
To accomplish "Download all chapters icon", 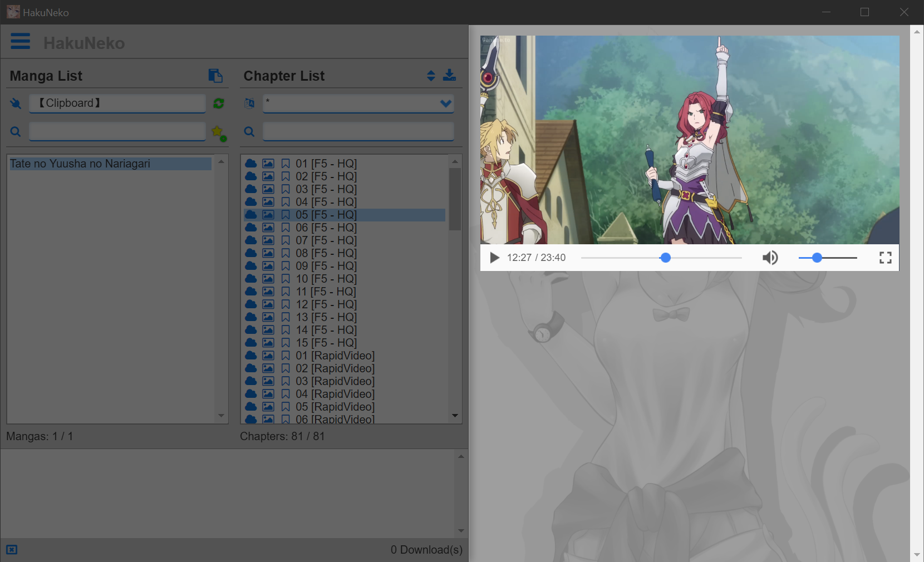I will point(449,75).
